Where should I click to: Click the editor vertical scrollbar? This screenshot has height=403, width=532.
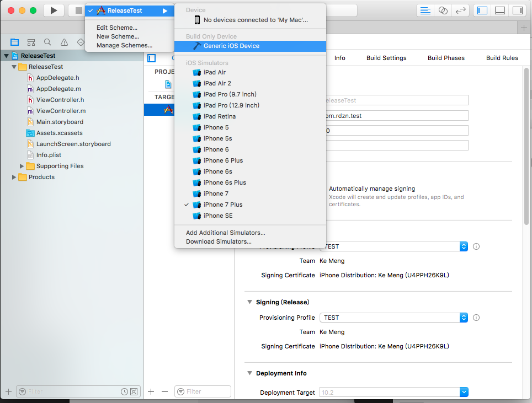[526, 147]
